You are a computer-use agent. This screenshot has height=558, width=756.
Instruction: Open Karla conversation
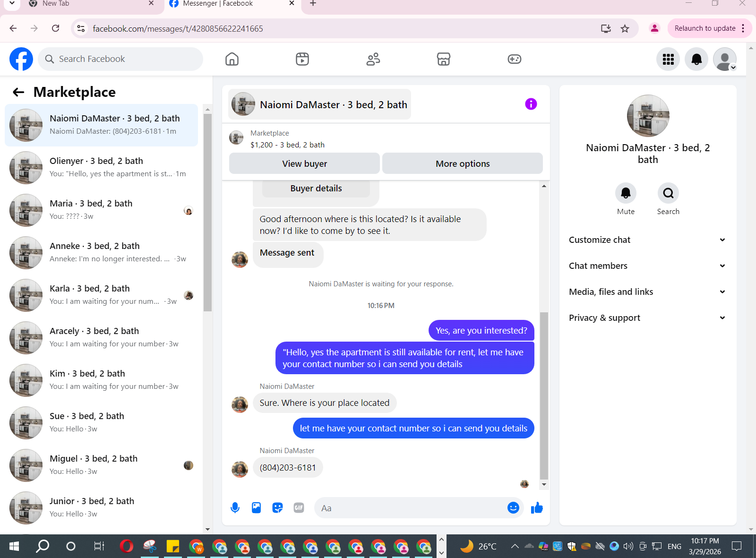click(101, 295)
